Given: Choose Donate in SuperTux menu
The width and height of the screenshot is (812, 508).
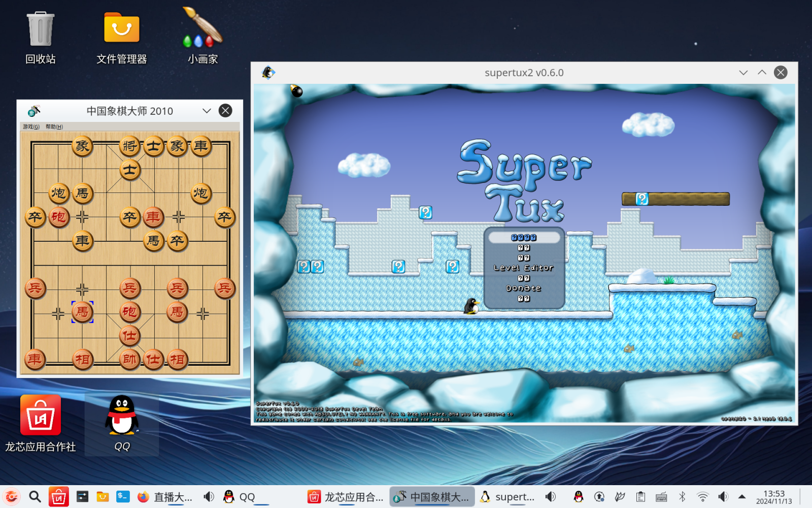Looking at the screenshot, I should pos(524,288).
